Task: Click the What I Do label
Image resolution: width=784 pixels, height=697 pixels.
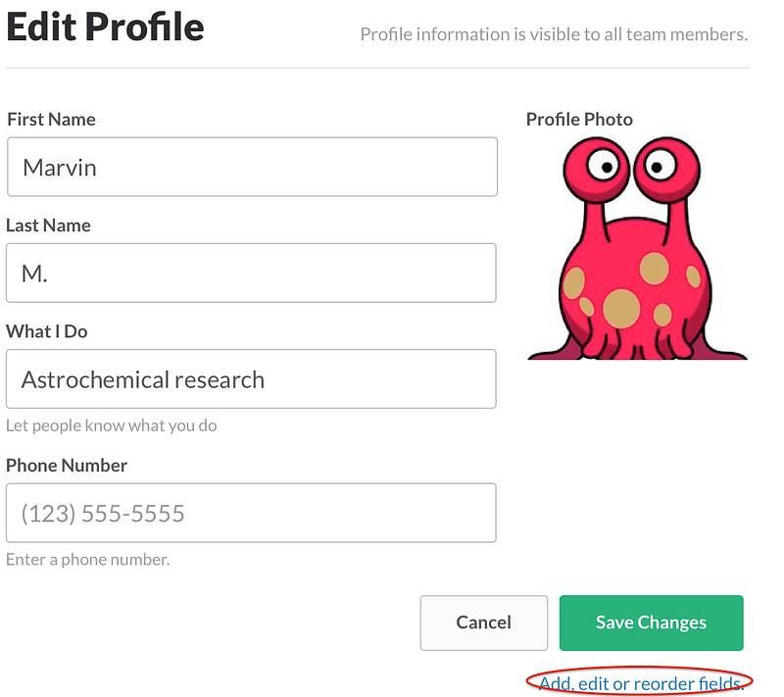Action: tap(47, 331)
